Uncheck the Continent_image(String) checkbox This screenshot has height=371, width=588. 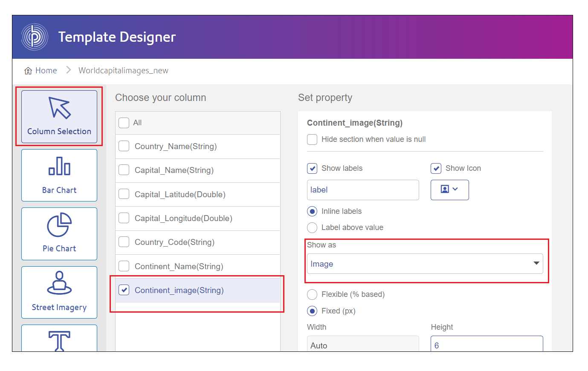(124, 290)
